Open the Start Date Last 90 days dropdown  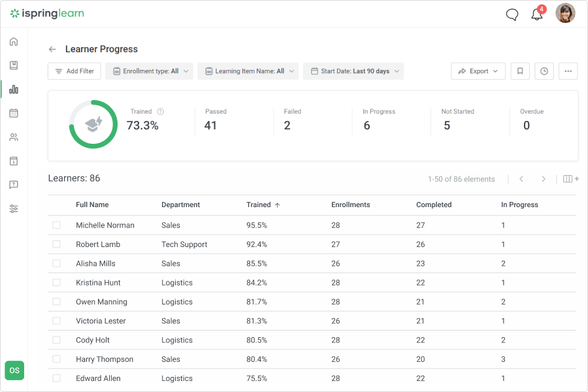[x=353, y=71]
